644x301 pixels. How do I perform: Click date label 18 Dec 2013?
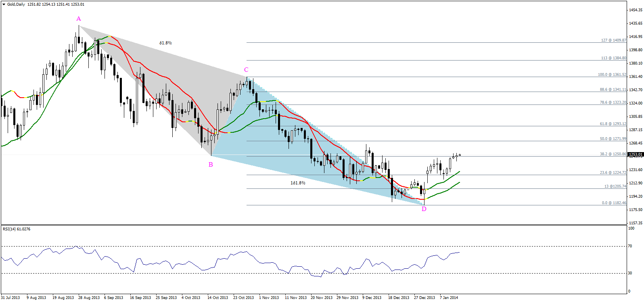399,298
